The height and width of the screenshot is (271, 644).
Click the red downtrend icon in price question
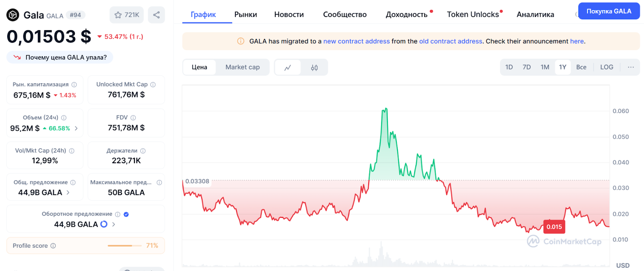[x=17, y=57]
